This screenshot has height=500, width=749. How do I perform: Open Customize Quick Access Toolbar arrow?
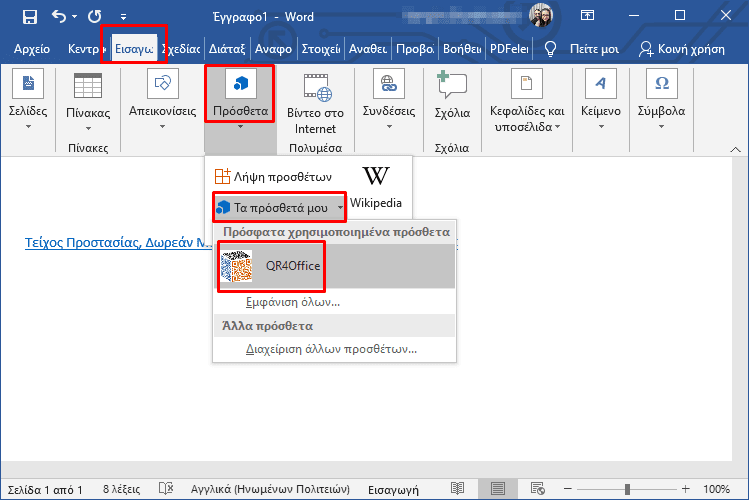click(x=123, y=17)
